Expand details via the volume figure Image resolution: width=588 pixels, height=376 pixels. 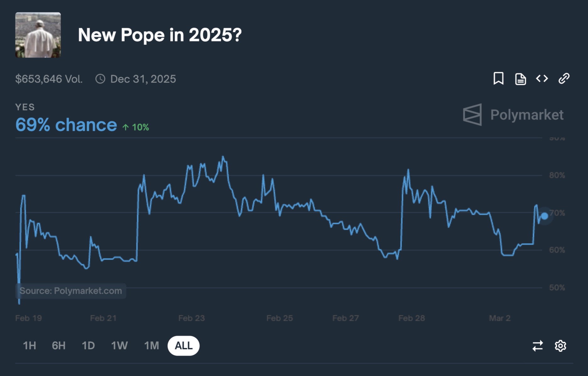coord(49,79)
